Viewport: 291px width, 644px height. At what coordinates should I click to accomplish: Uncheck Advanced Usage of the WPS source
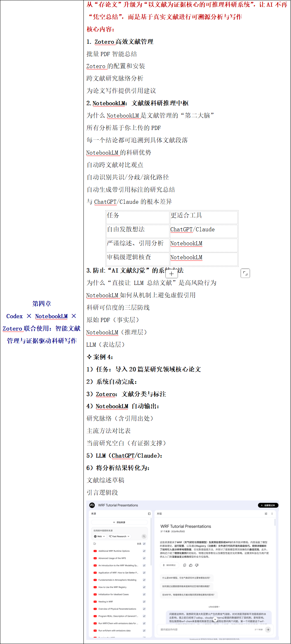(144, 558)
